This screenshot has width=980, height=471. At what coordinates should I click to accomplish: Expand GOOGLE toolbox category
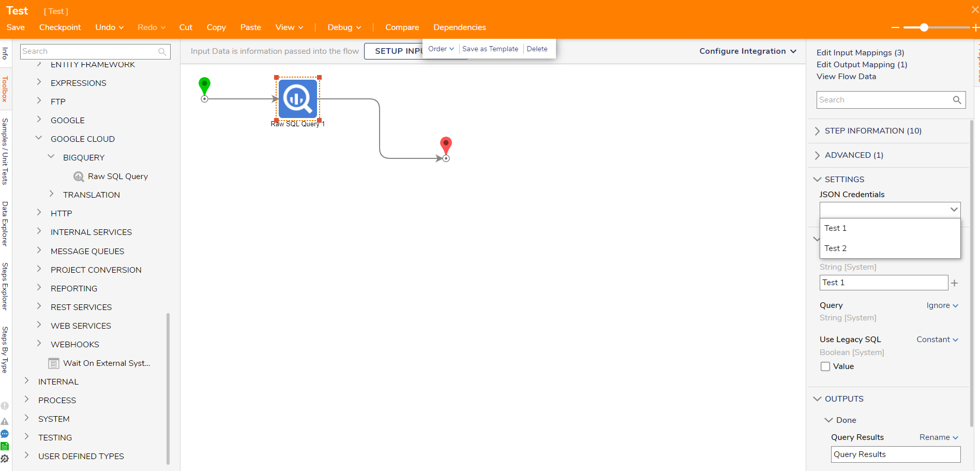(x=39, y=120)
